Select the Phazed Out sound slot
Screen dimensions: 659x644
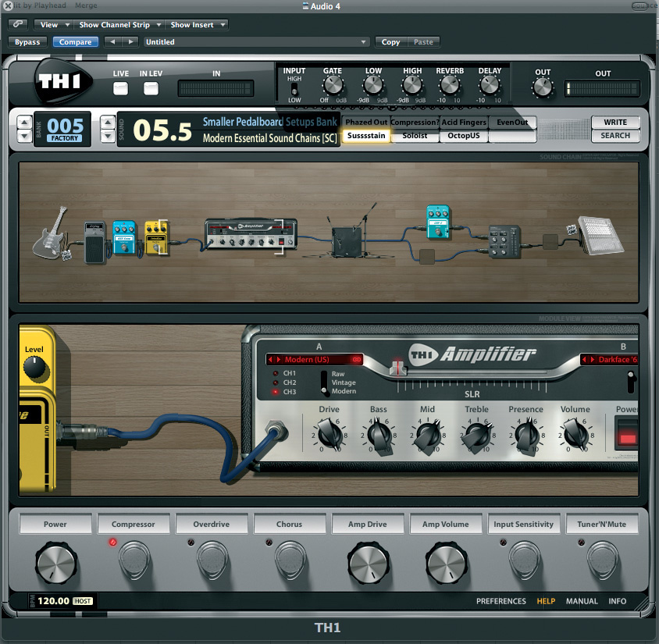(366, 123)
